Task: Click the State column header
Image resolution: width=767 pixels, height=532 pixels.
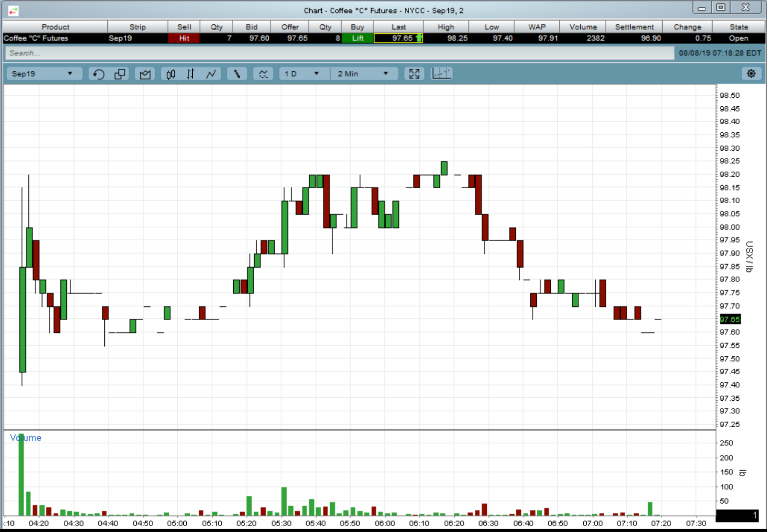Action: point(739,27)
